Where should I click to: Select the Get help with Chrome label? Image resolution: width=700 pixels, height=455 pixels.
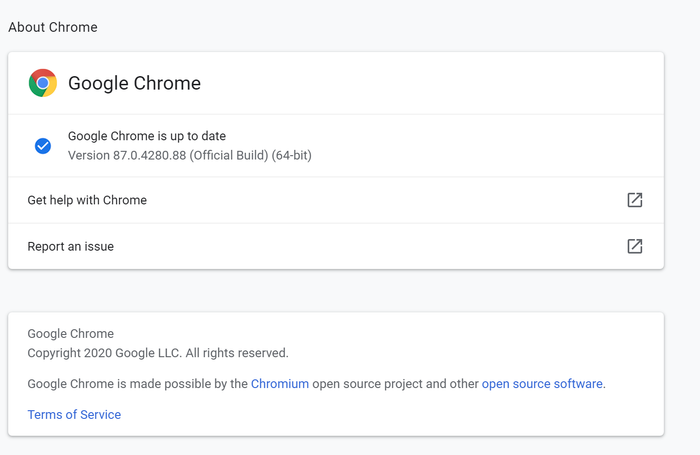[x=87, y=200]
